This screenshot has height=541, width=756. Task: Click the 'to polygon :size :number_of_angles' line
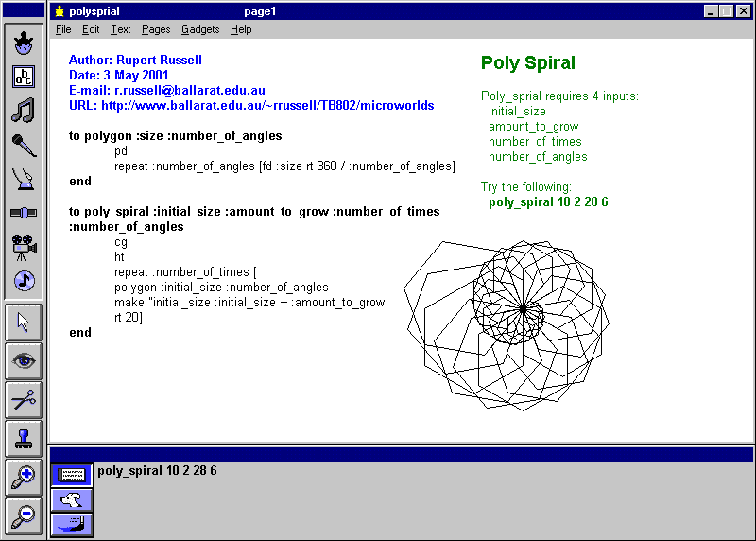[175, 135]
